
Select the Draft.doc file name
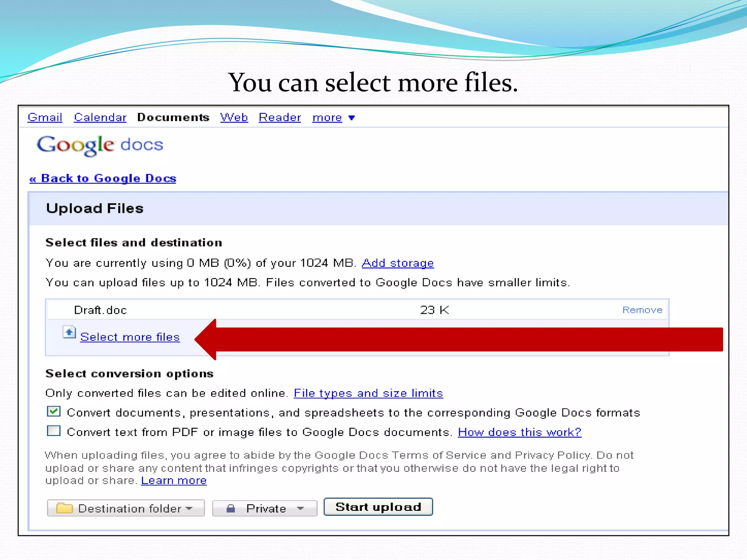tap(100, 310)
